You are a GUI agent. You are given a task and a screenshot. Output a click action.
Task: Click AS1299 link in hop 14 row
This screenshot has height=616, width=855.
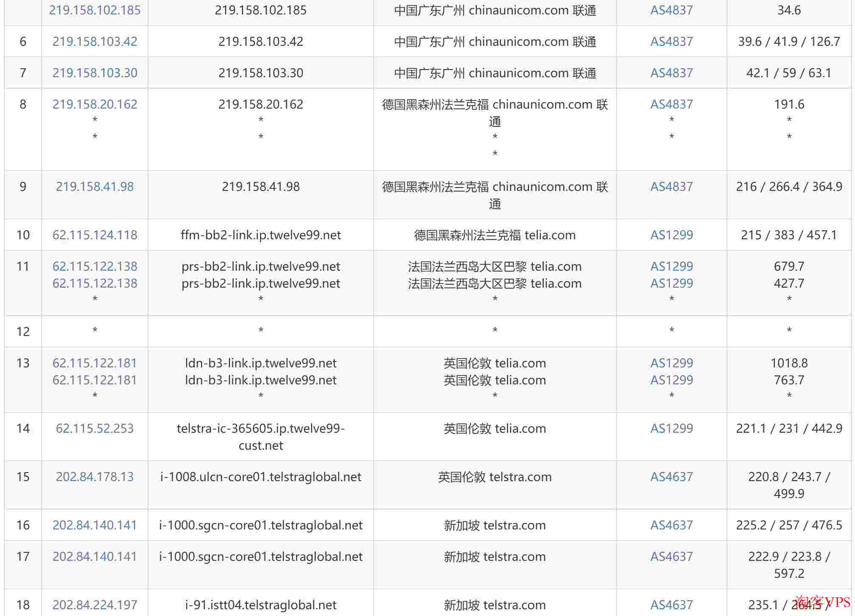(671, 428)
